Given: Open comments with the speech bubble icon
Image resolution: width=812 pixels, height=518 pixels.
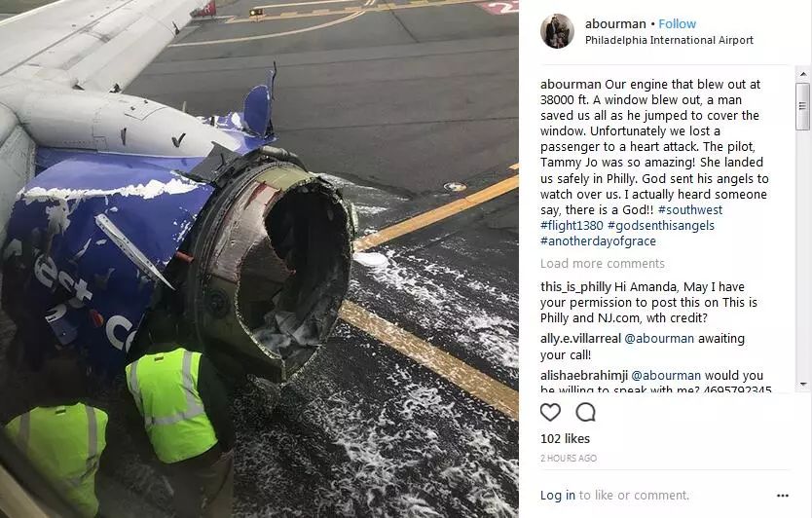Looking at the screenshot, I should (586, 412).
